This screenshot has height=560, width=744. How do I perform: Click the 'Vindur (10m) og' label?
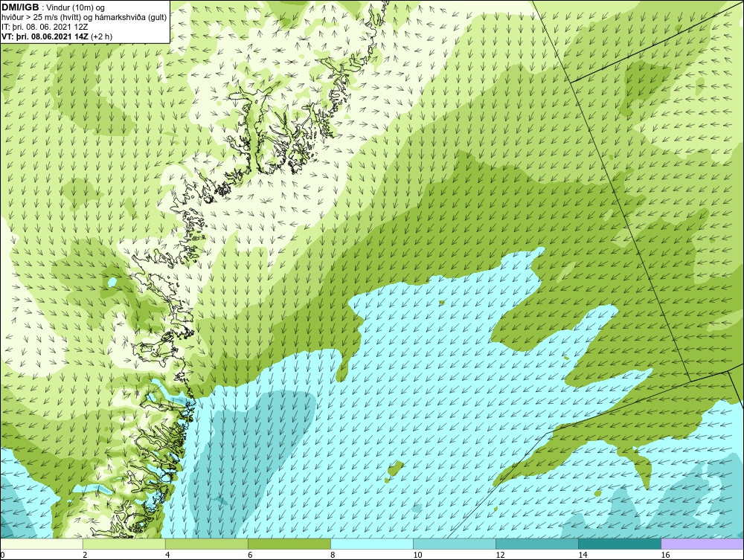click(76, 8)
